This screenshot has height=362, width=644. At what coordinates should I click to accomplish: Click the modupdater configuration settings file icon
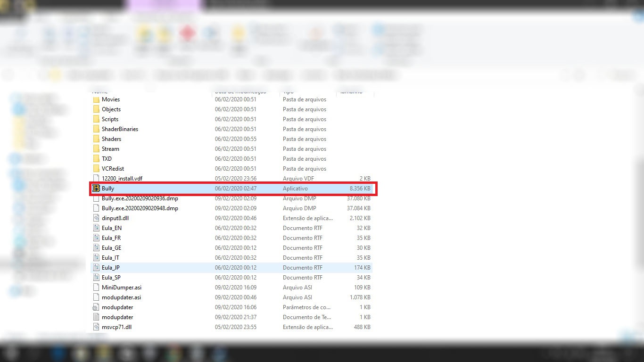(96, 307)
